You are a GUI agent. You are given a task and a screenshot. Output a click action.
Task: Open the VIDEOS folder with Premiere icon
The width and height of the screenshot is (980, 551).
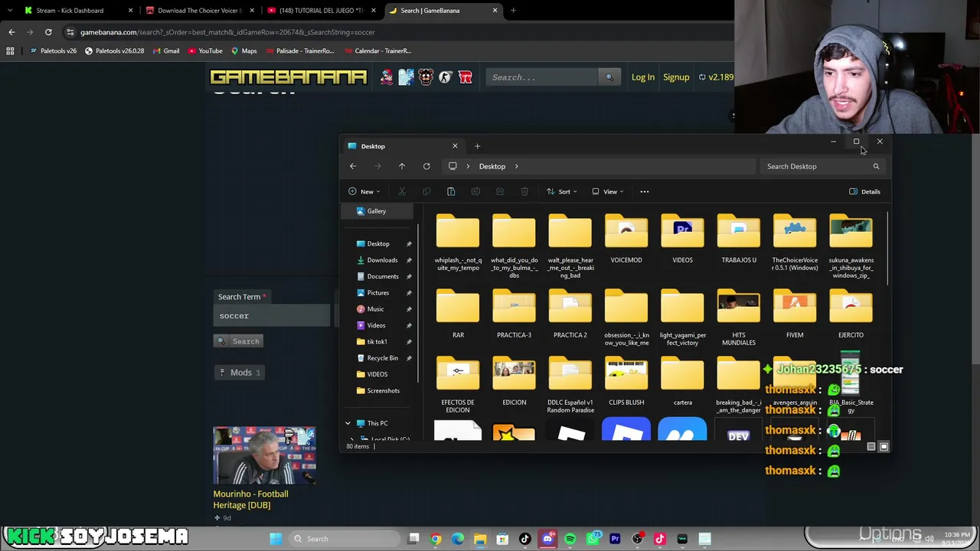pos(682,240)
